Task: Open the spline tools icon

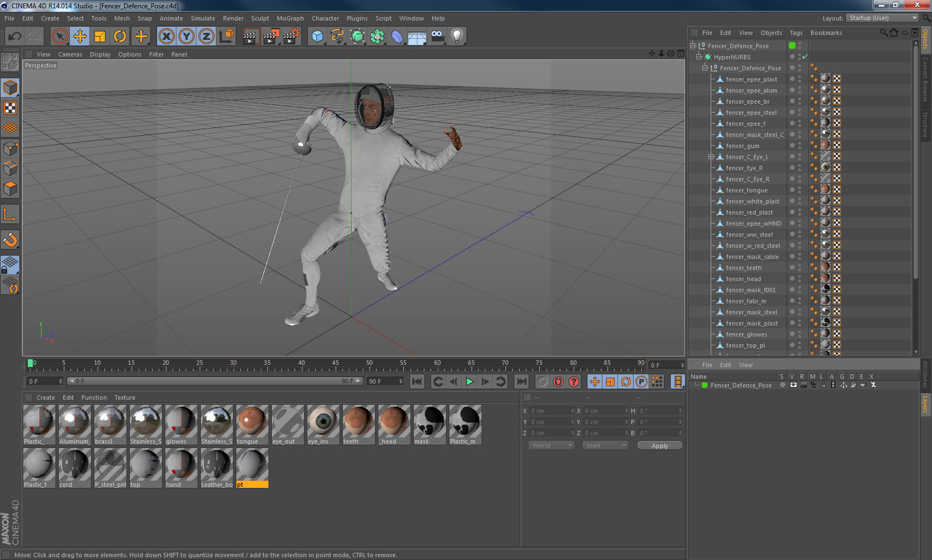Action: click(337, 37)
